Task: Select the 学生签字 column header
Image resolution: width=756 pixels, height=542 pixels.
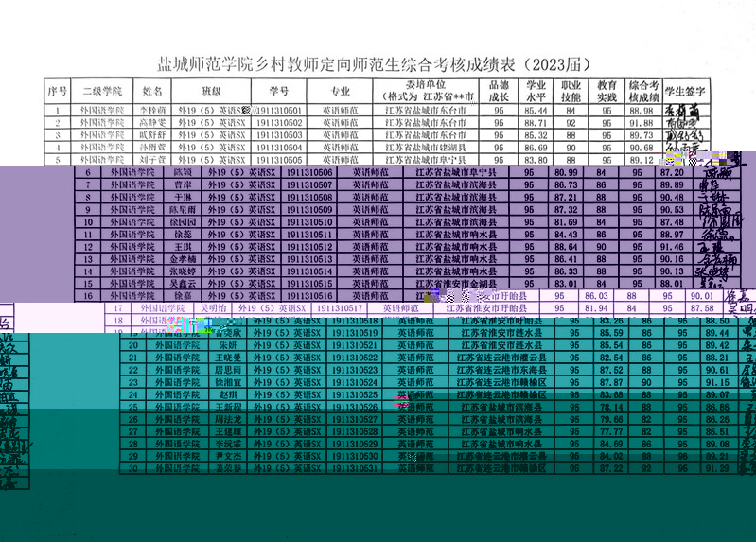Action: pyautogui.click(x=685, y=91)
